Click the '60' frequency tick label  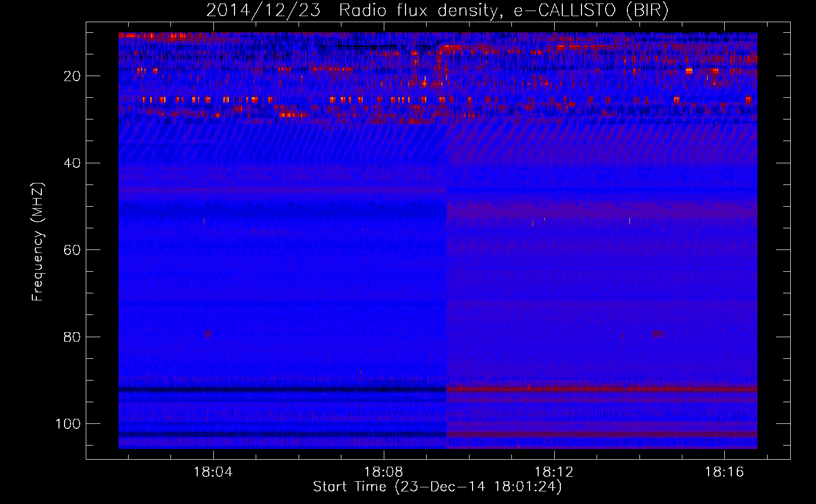click(x=72, y=250)
